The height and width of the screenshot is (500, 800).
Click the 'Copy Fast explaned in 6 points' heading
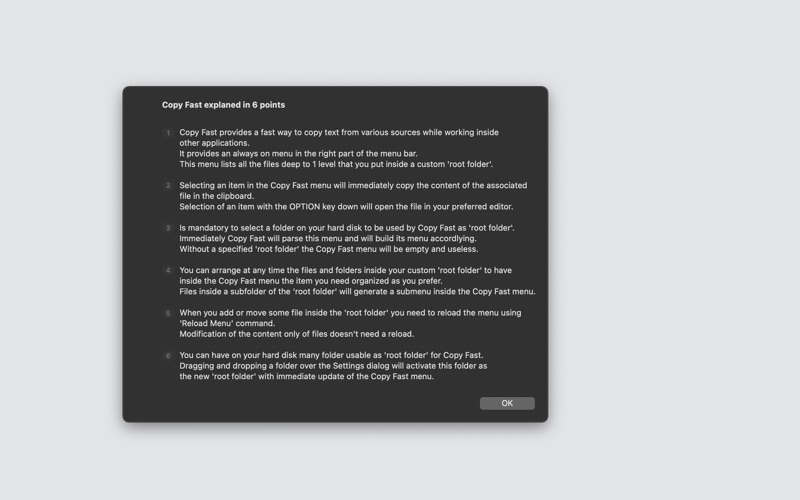[223, 105]
